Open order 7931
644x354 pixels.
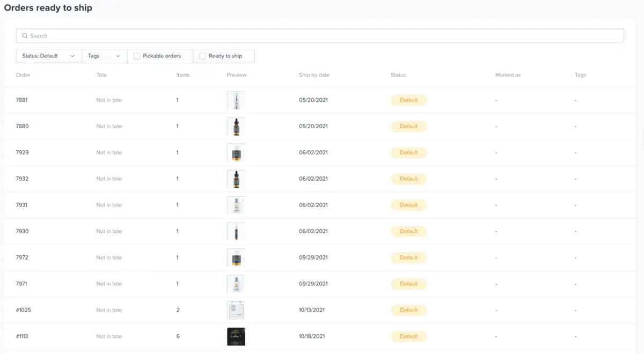pyautogui.click(x=22, y=205)
